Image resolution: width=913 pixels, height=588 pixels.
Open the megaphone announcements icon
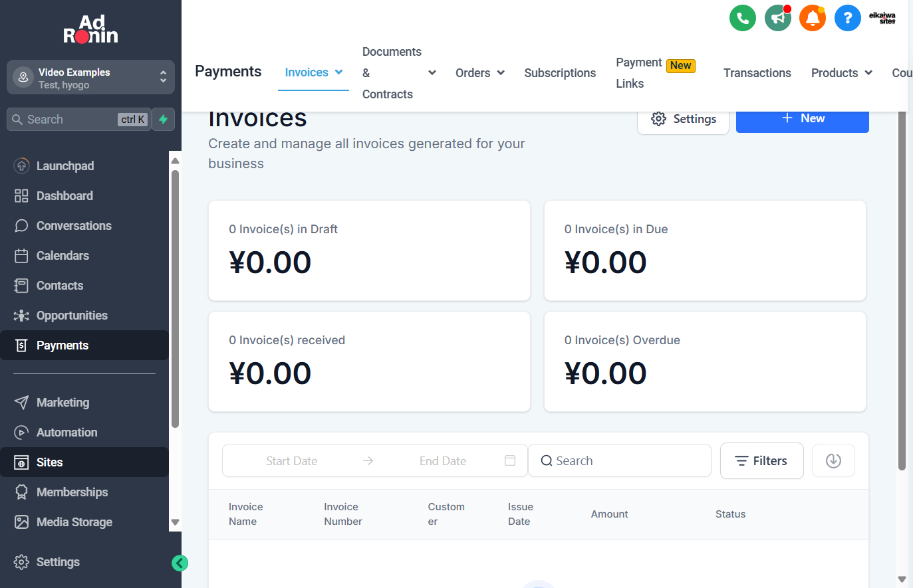778,18
